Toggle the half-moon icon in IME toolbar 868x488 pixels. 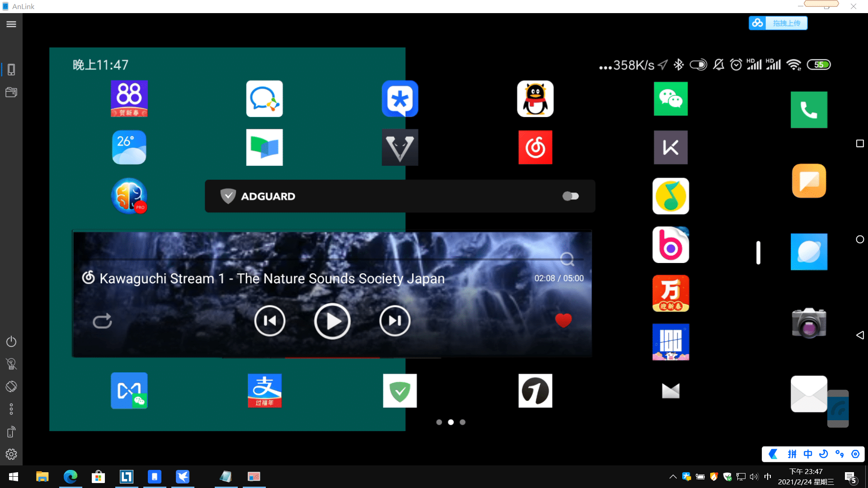click(x=824, y=454)
